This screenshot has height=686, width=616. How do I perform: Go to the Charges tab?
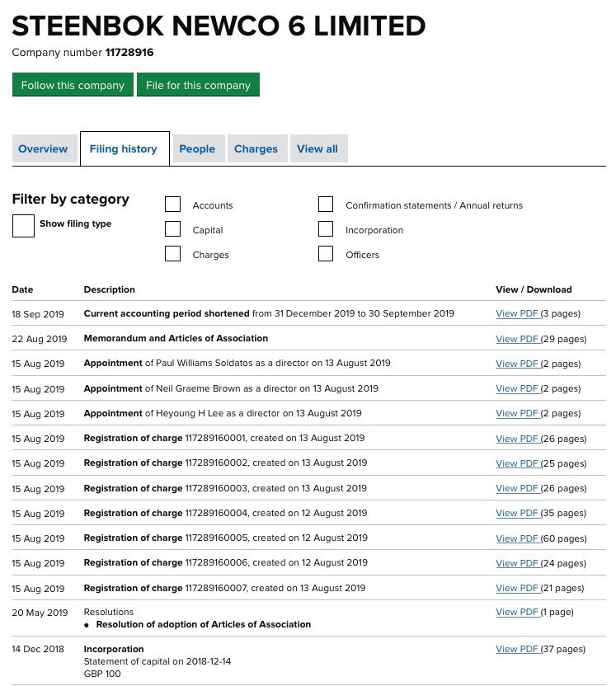(256, 149)
